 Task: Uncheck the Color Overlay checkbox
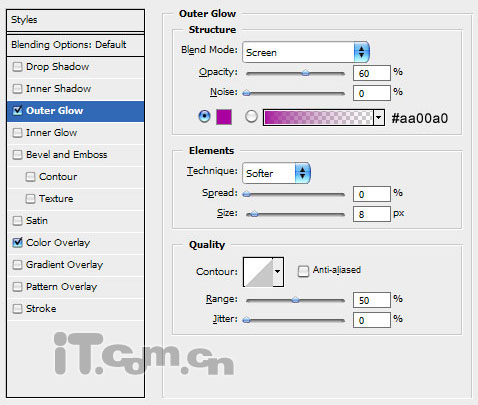(17, 243)
